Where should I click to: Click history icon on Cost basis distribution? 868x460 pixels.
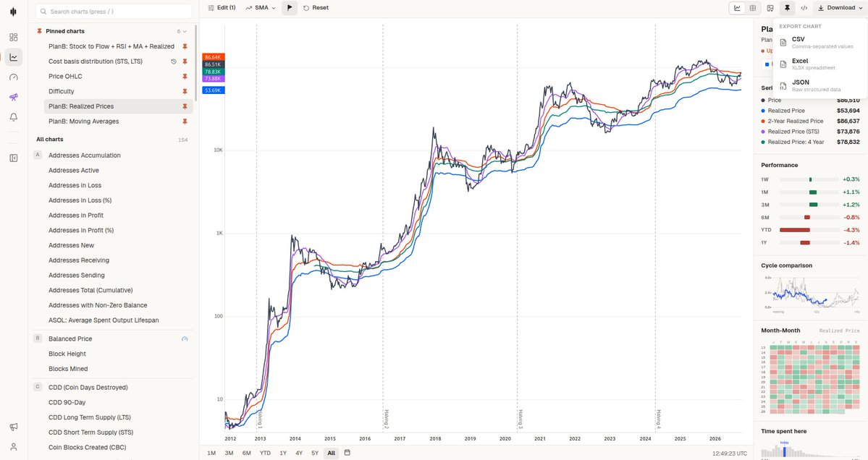(x=174, y=61)
